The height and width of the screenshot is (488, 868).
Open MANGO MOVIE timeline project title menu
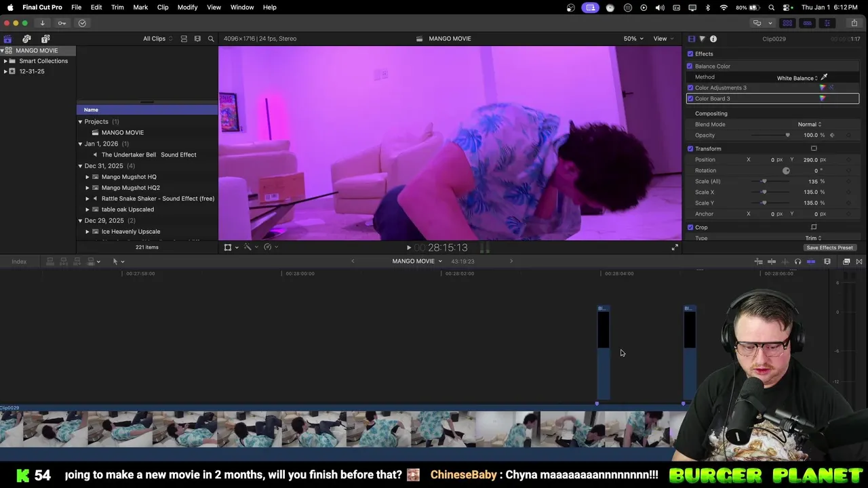(417, 261)
